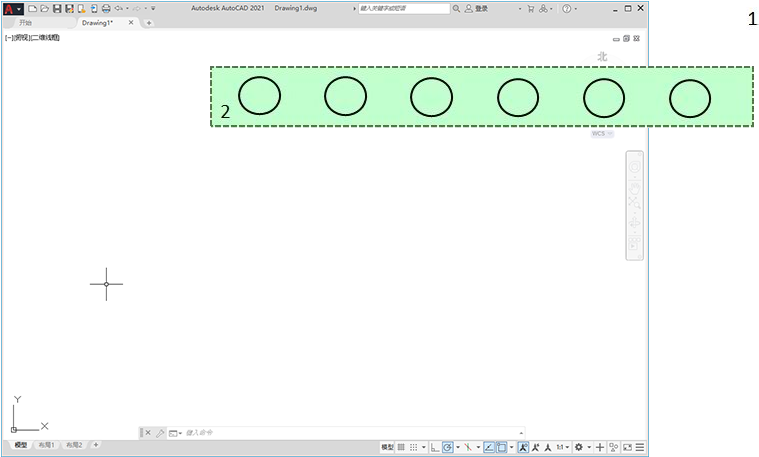The height and width of the screenshot is (457, 759).
Task: Create a new drawing from quick access toolbar
Action: tap(32, 9)
